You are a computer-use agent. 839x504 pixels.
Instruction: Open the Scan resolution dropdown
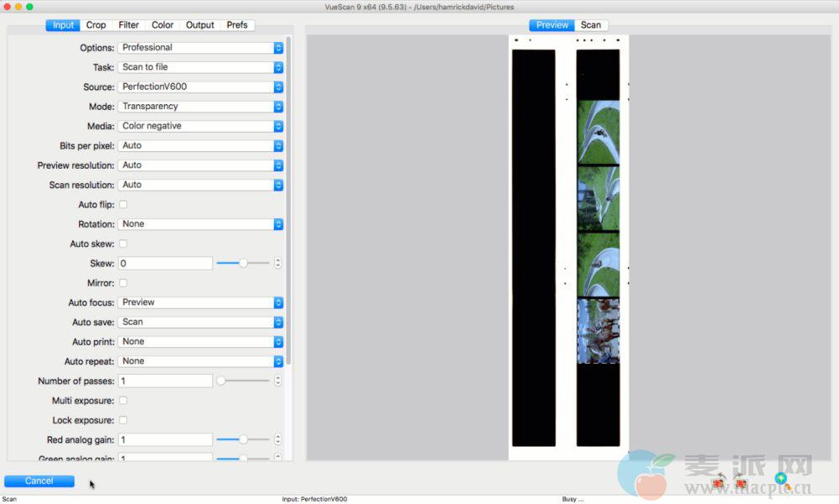(200, 185)
